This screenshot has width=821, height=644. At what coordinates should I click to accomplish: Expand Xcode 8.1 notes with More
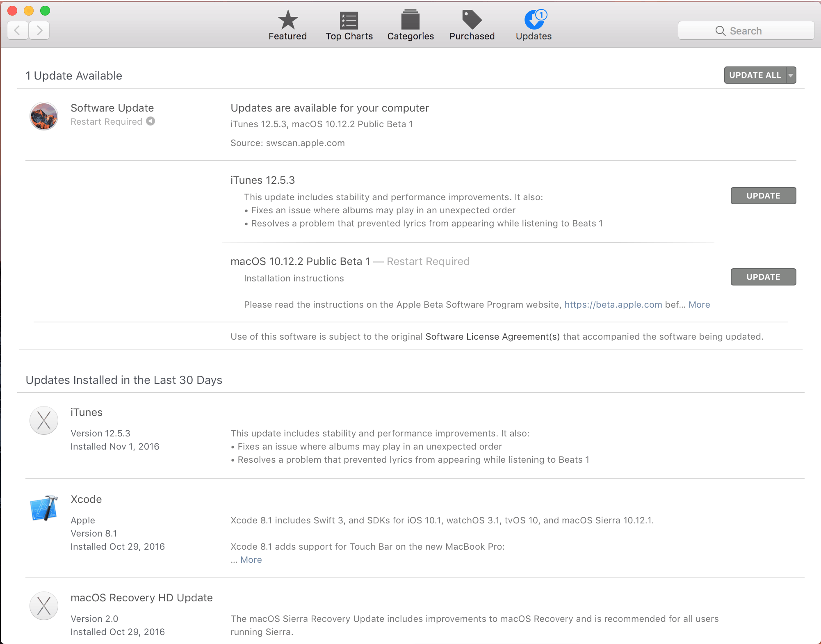(251, 560)
